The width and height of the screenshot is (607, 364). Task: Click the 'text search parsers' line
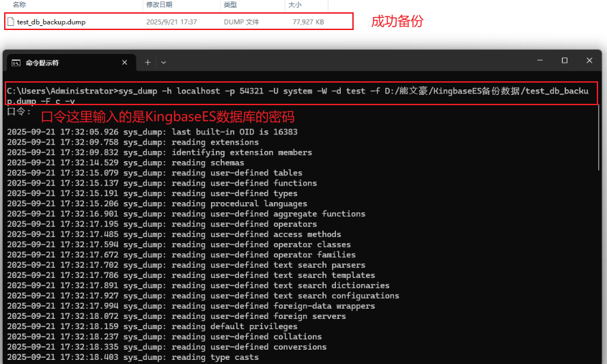pos(186,265)
